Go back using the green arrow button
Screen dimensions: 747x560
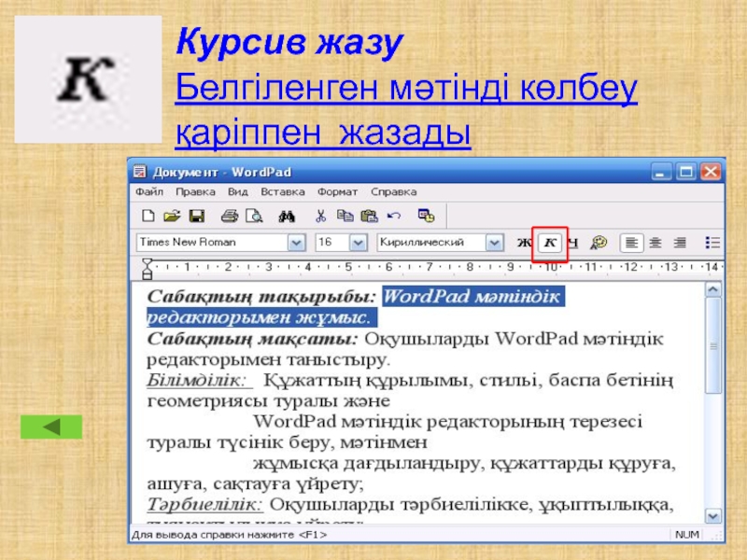pyautogui.click(x=51, y=427)
